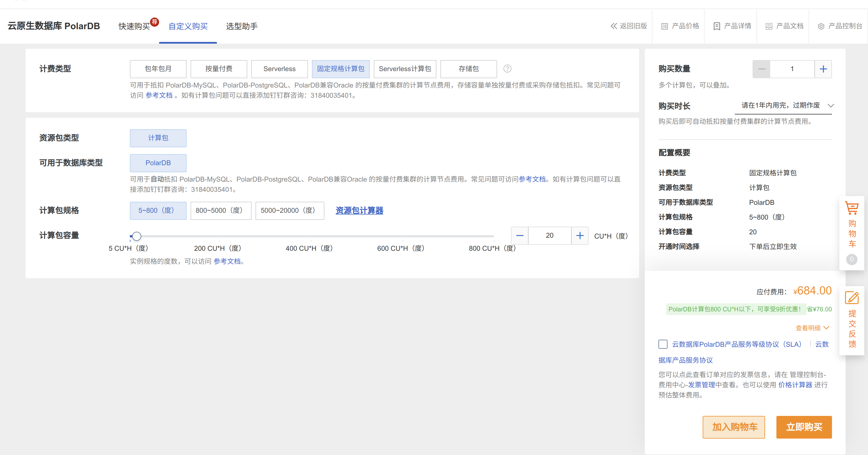868x455 pixels.
Task: Switch to the 自定义购买 tab
Action: (188, 26)
